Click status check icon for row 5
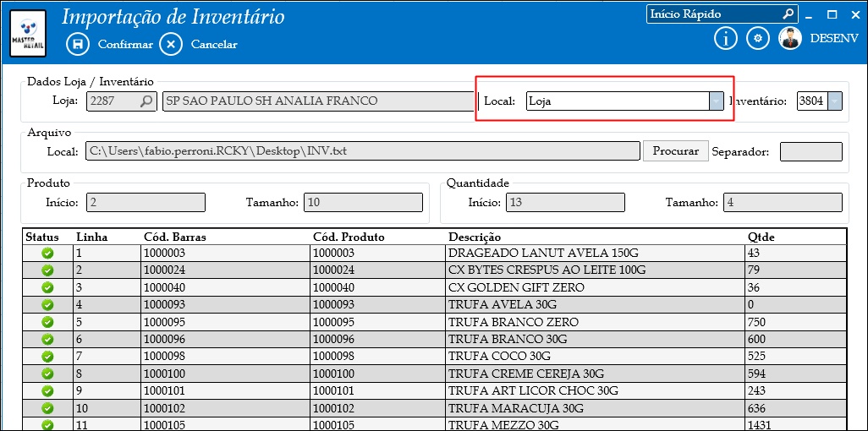The image size is (868, 431). pos(47,322)
